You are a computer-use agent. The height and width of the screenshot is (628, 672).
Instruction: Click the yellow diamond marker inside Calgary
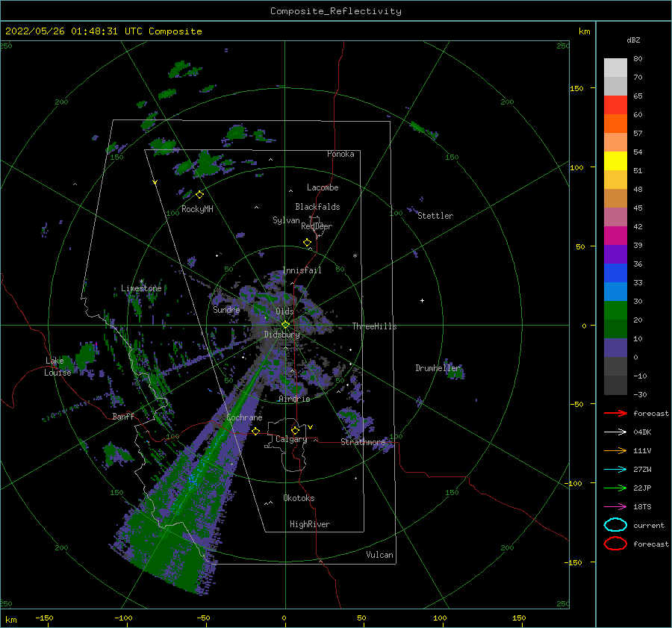coord(295,430)
